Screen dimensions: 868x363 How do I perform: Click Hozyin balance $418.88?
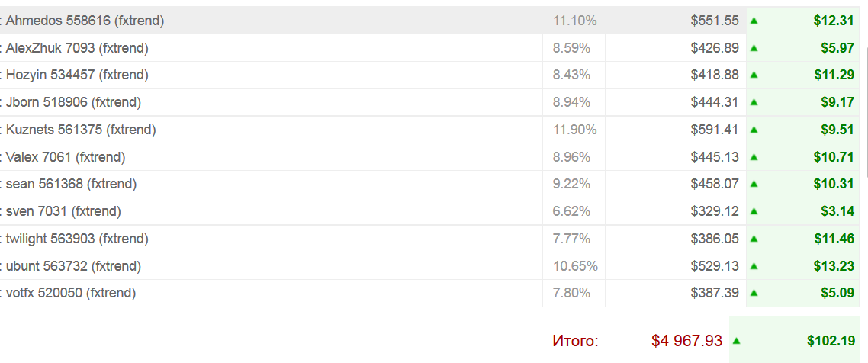pyautogui.click(x=715, y=75)
